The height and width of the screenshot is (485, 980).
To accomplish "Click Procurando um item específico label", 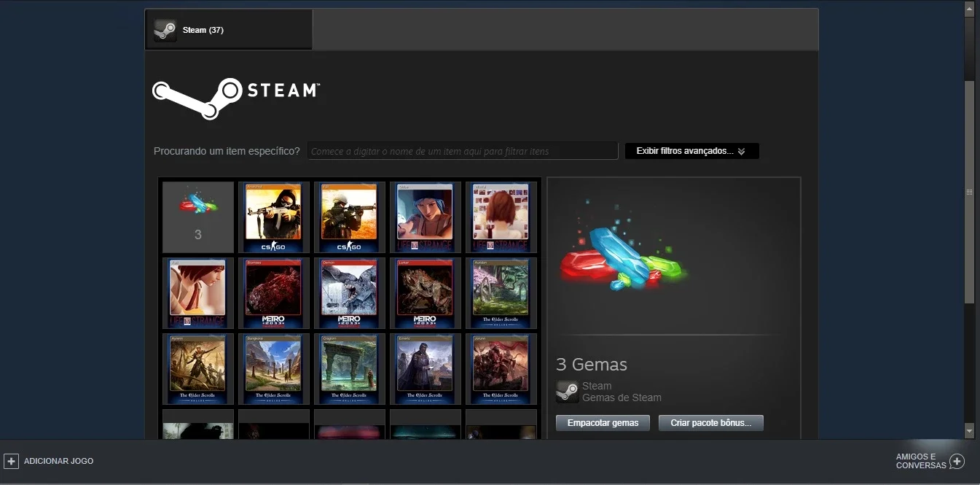I will 227,151.
